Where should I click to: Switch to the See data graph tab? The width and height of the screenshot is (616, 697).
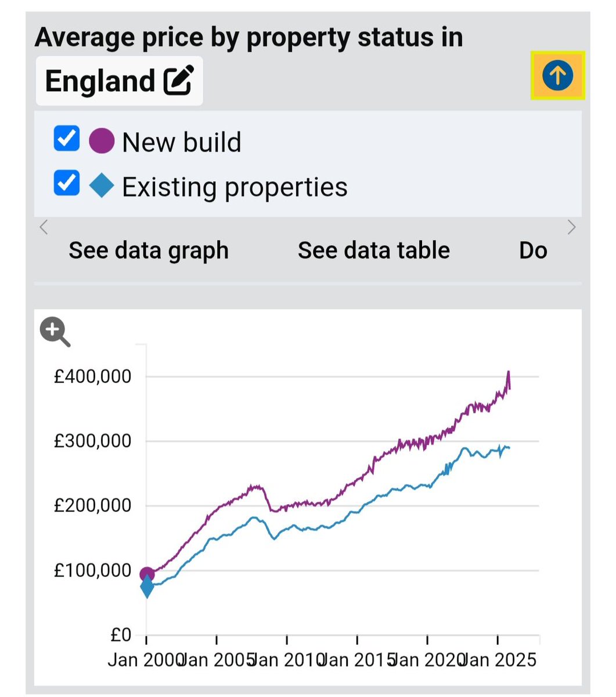tap(149, 250)
